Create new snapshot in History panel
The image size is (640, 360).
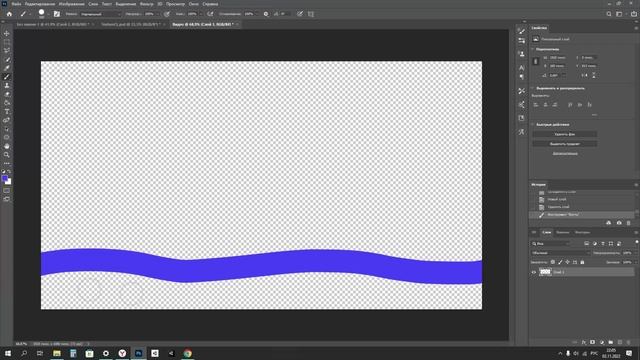coord(619,223)
